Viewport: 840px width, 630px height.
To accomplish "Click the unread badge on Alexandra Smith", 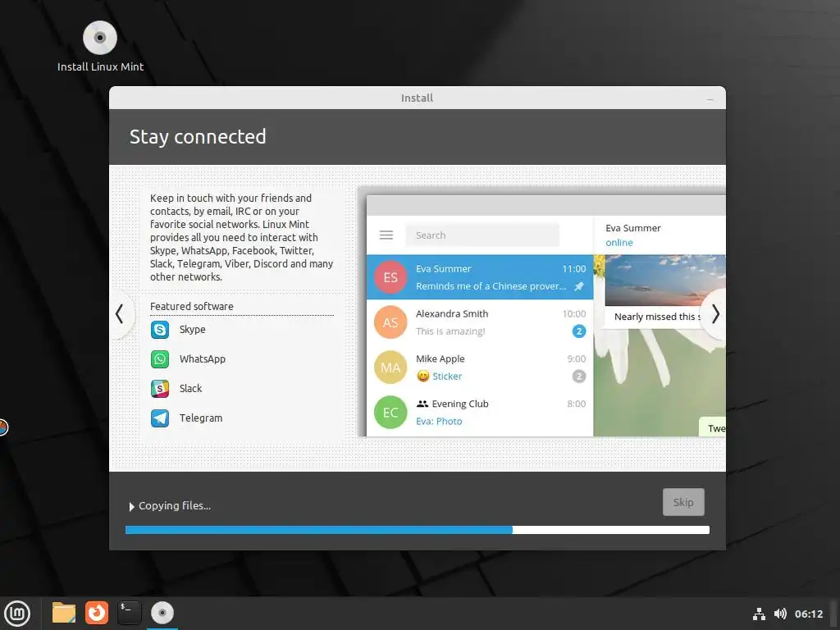I will pos(579,331).
